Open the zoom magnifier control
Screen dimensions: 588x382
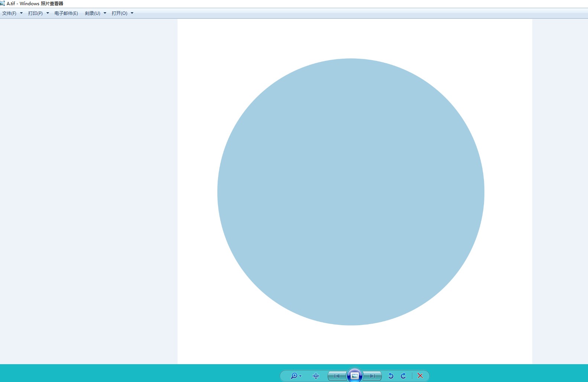coord(294,376)
